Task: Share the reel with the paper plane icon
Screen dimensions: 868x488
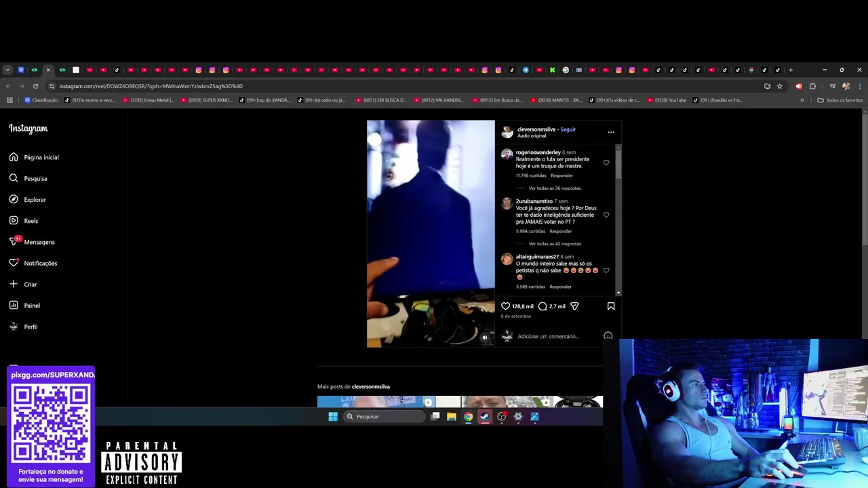Action: point(574,306)
